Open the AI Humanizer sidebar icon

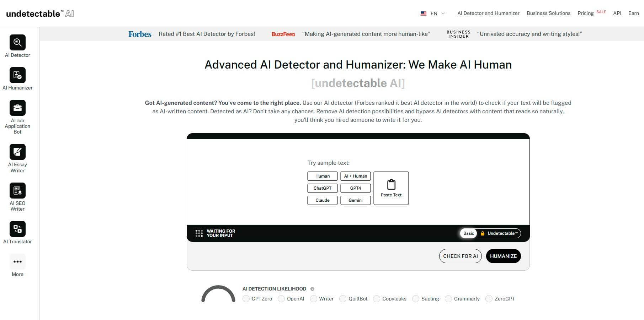click(x=17, y=75)
